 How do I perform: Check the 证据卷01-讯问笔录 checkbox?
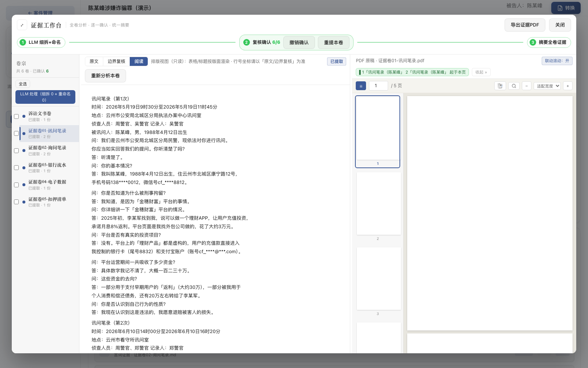pos(16,134)
